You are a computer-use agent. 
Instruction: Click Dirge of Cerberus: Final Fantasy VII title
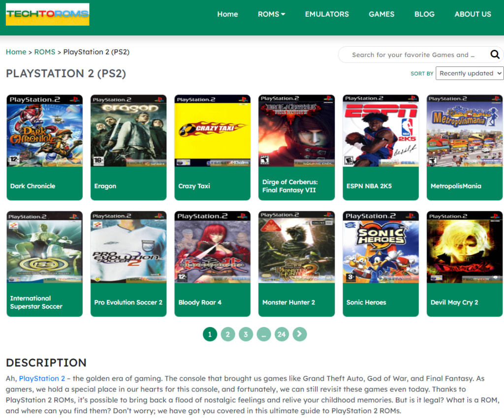pos(290,186)
